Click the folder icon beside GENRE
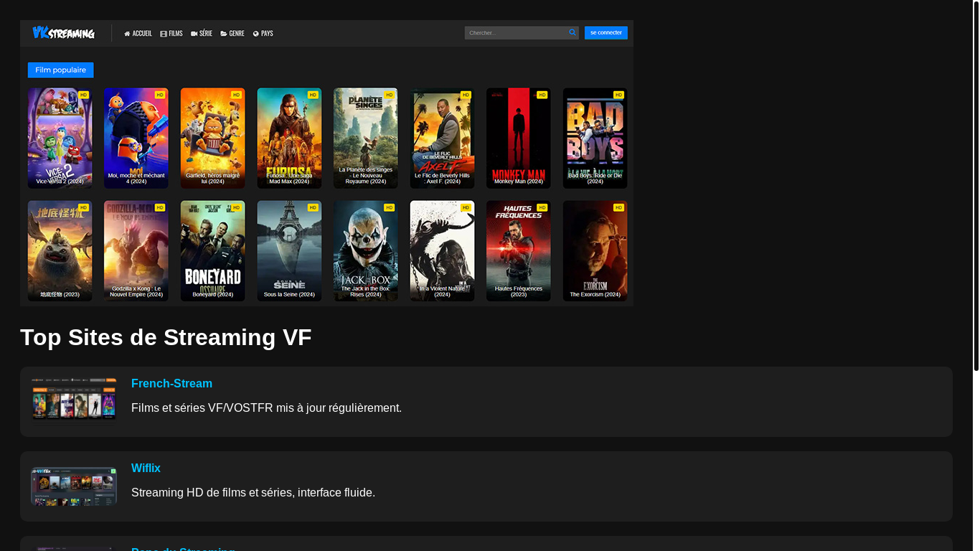This screenshot has height=551, width=980. (x=223, y=34)
